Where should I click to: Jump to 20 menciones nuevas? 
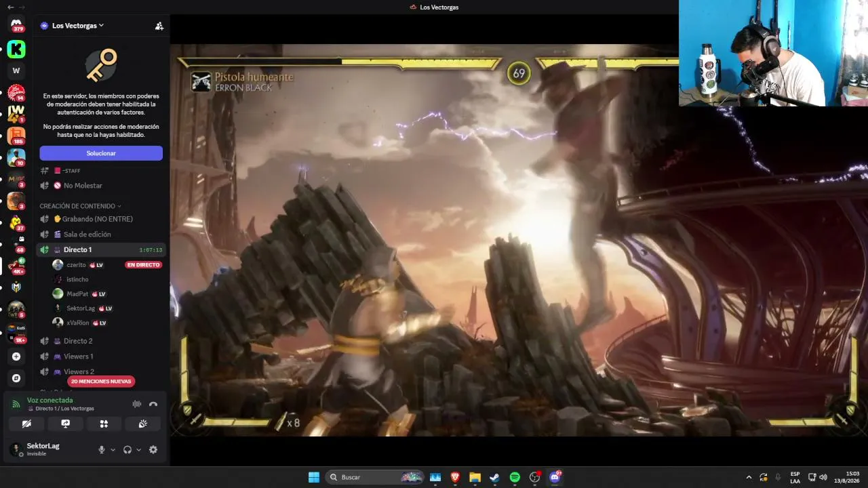101,382
